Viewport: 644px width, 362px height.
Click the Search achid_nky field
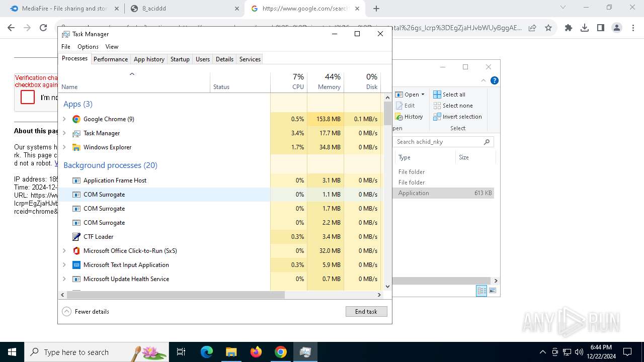tap(443, 142)
